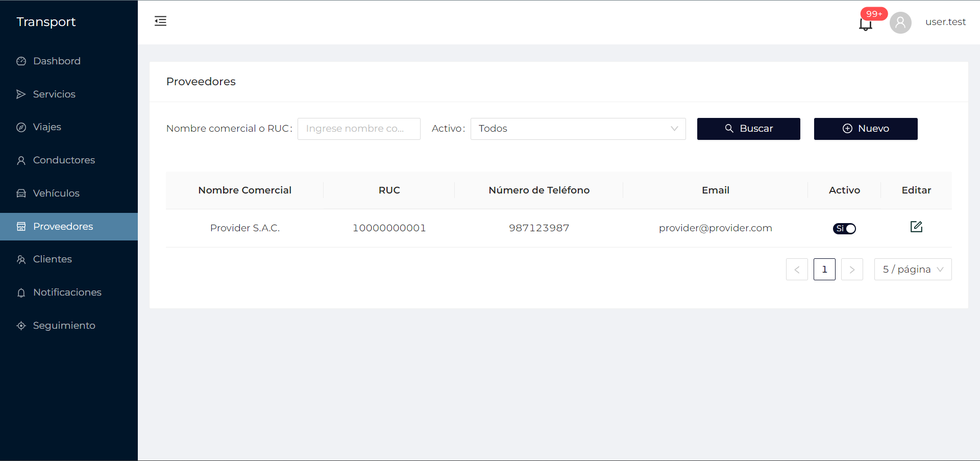
Task: Click the RUC value 10000000001
Action: coord(389,228)
